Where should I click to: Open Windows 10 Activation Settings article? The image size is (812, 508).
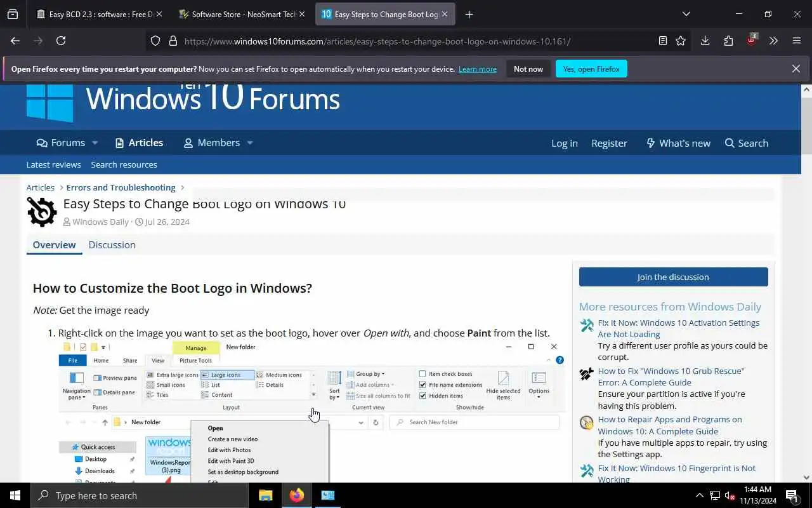click(678, 328)
